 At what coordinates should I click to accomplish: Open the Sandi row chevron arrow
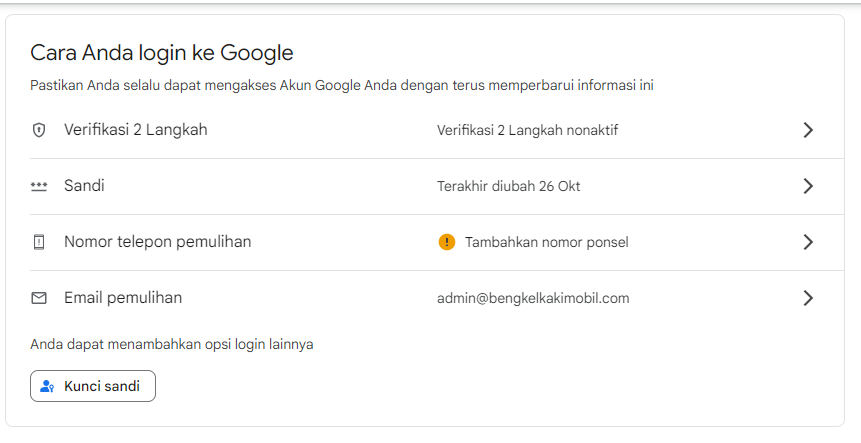point(808,186)
